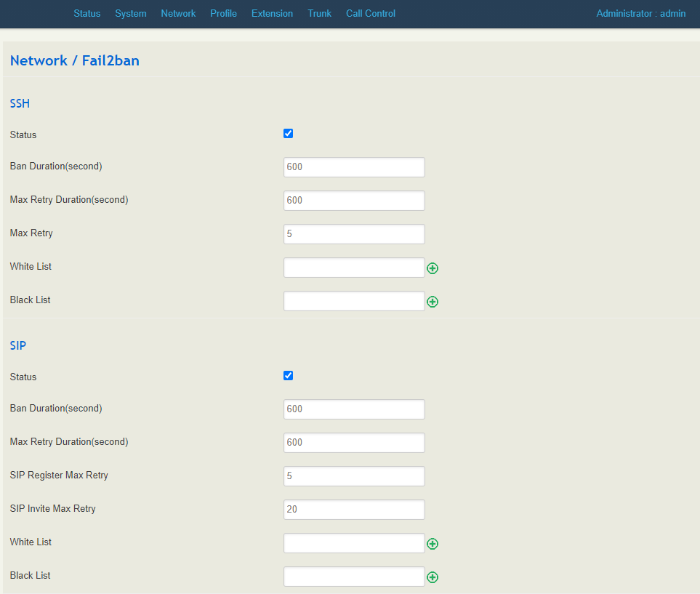Uncheck the SIP Status checkbox
The width and height of the screenshot is (700, 594).
tap(288, 376)
